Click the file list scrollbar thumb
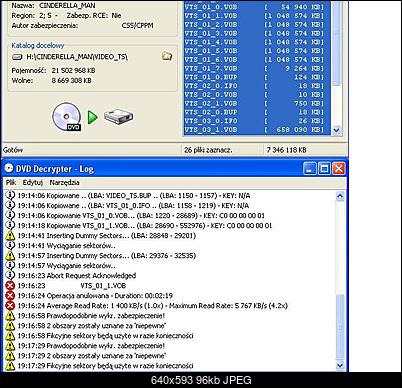402x388 pixels. tap(336, 43)
